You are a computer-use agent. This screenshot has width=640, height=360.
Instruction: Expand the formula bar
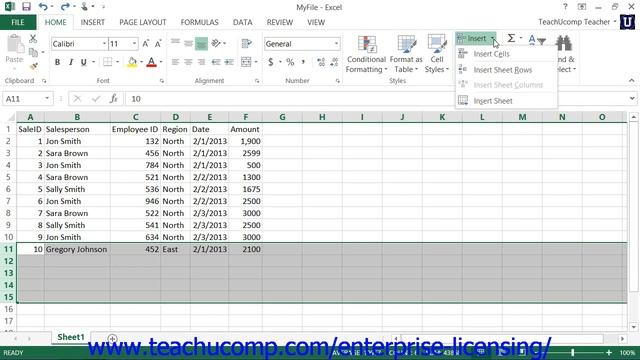click(x=632, y=98)
